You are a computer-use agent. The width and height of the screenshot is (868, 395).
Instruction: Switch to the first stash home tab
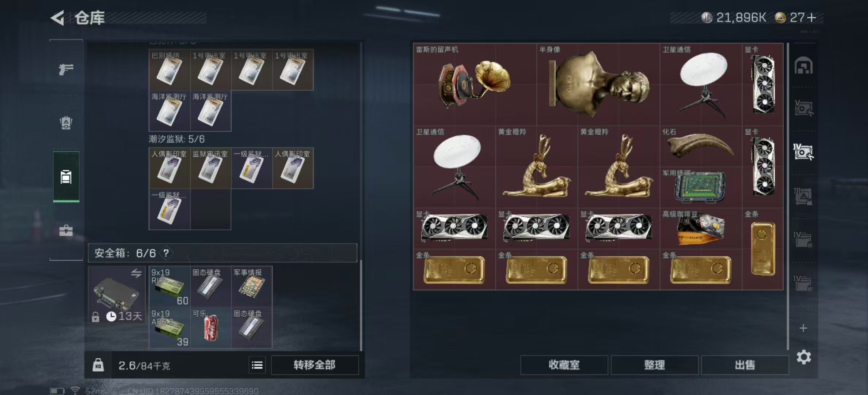pyautogui.click(x=803, y=66)
